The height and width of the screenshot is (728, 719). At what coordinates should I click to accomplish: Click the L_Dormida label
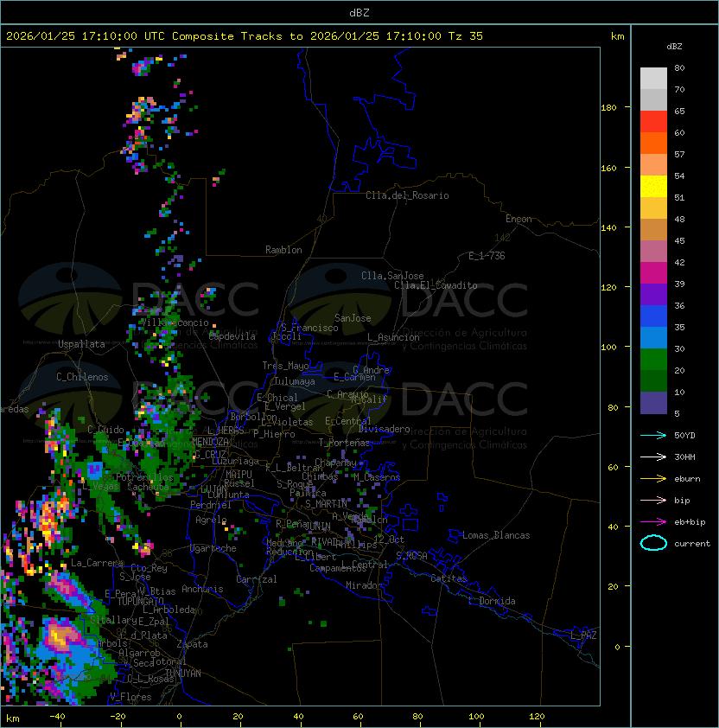click(x=492, y=601)
